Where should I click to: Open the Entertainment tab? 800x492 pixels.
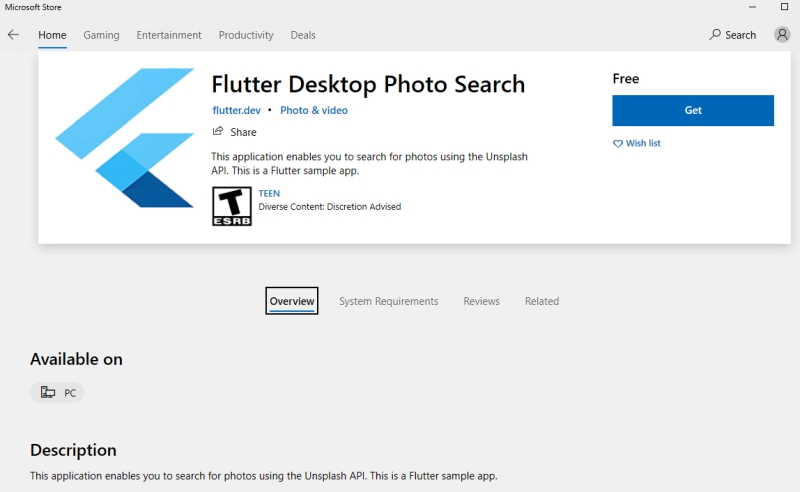[168, 35]
